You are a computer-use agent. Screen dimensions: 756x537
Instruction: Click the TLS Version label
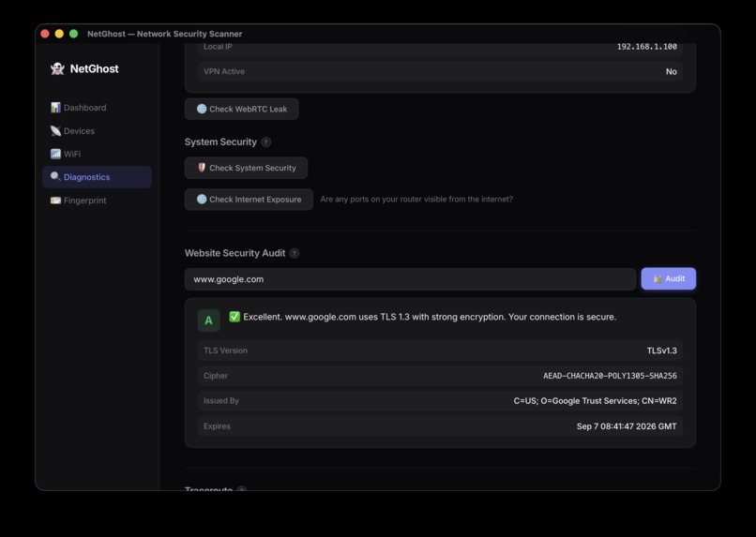225,351
